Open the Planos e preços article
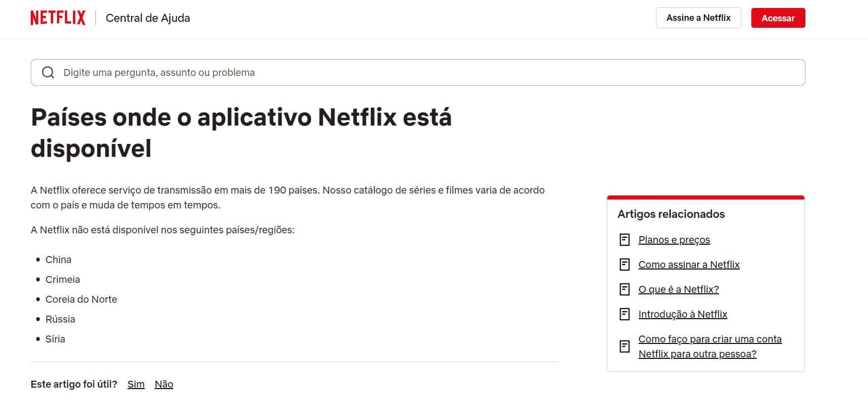868x405 pixels. pos(674,240)
